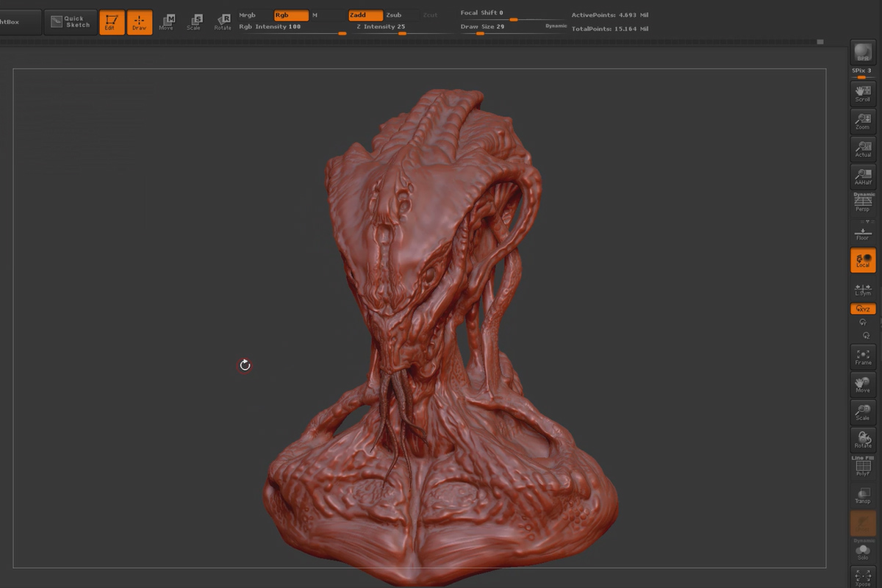Select the Rotate mode in top shelf
This screenshot has width=882, height=588.
point(222,22)
